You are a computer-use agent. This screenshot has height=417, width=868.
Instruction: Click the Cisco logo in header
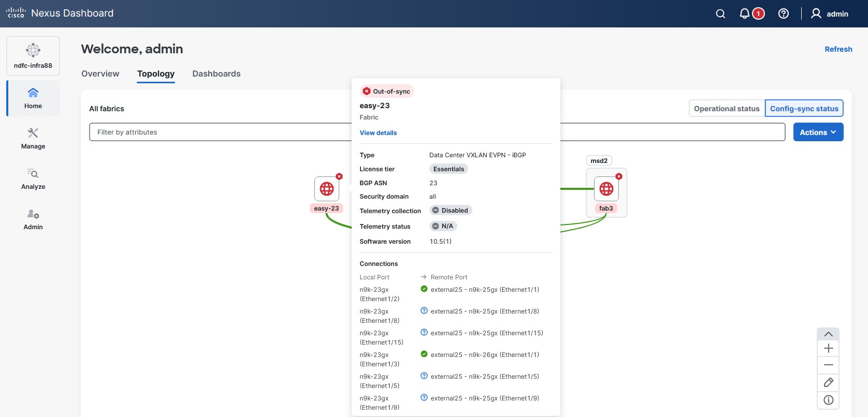pyautogui.click(x=16, y=13)
